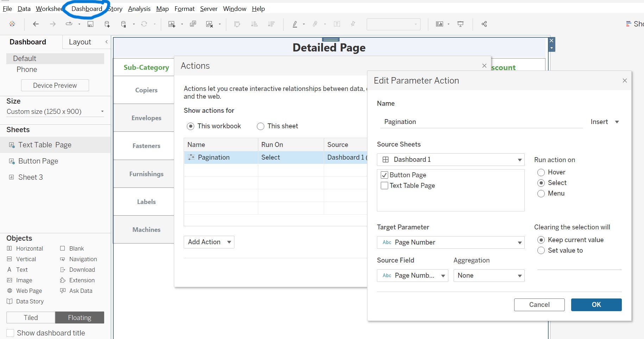Open Presentation Mode from toolbar

click(460, 24)
